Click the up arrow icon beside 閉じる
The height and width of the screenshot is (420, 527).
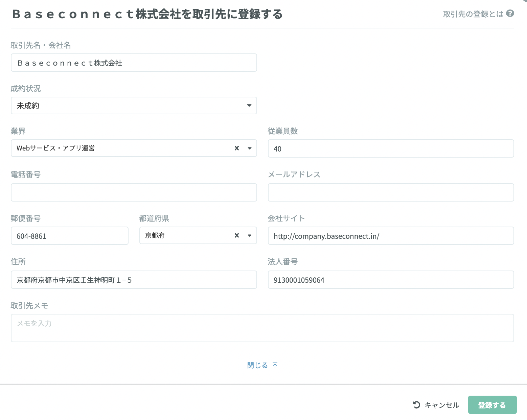tap(275, 365)
